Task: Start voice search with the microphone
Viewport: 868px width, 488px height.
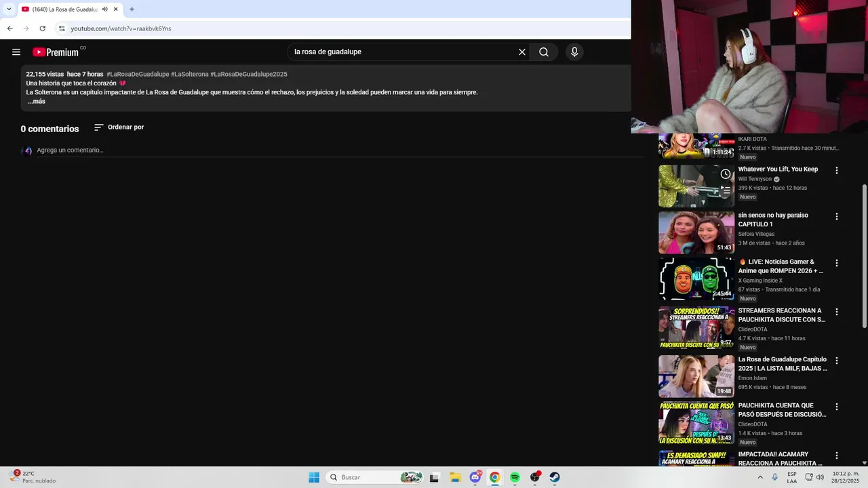Action: tap(574, 52)
